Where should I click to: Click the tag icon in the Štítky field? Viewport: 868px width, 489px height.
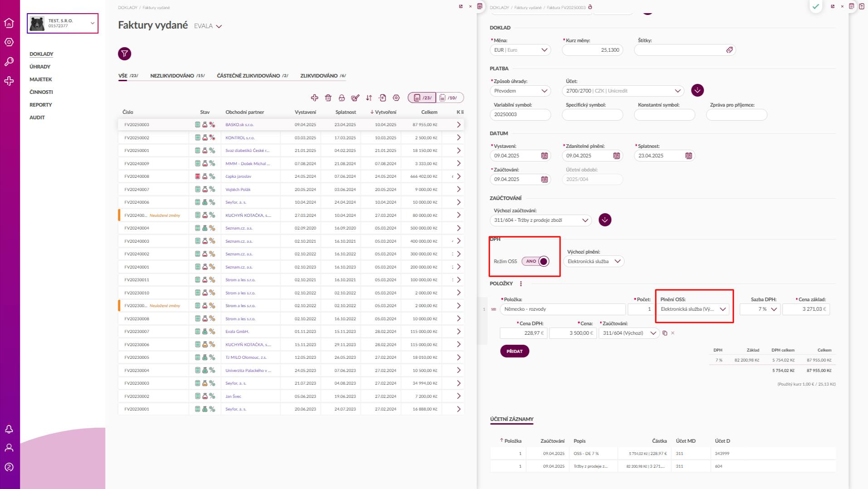(x=729, y=50)
